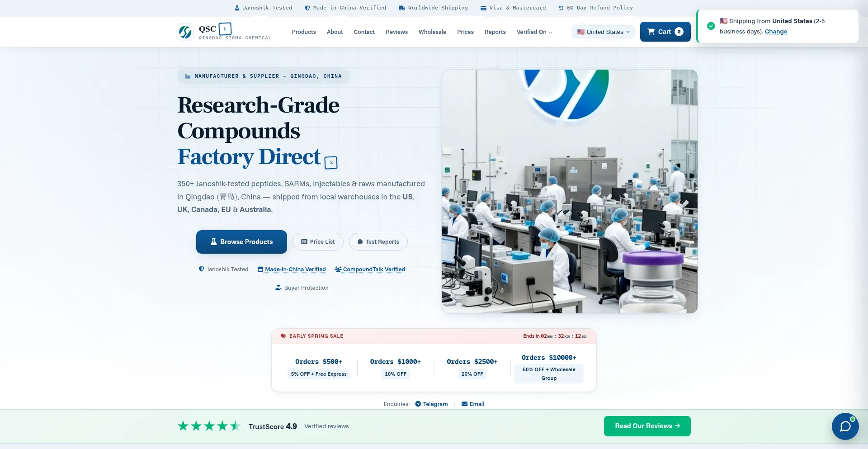The width and height of the screenshot is (868, 449).
Task: Click the shield icon beside Made-in-China Verified in top bar
Action: click(x=307, y=8)
